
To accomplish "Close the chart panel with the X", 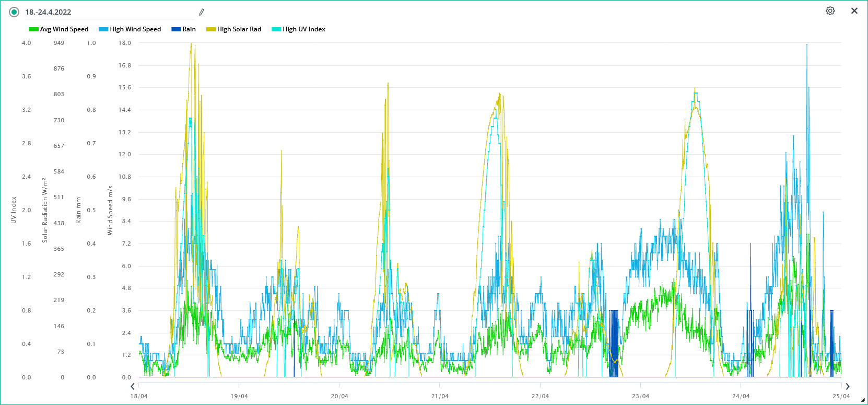I will click(854, 11).
